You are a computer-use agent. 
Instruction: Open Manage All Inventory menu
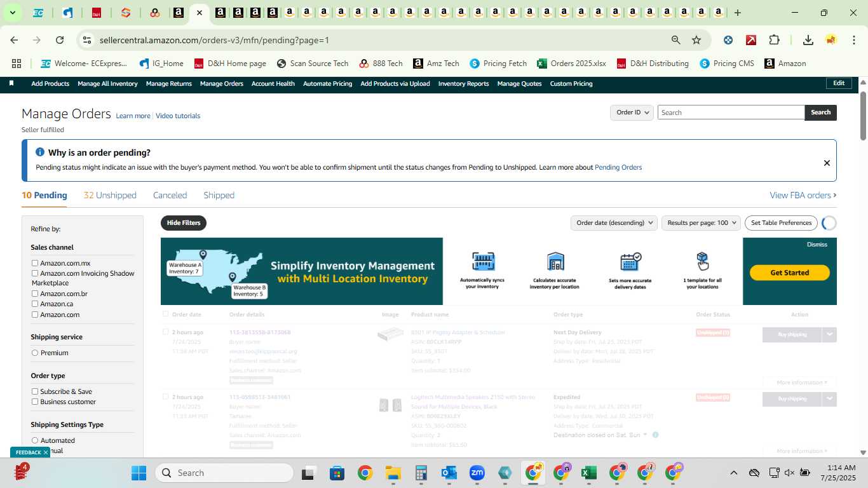pyautogui.click(x=107, y=84)
